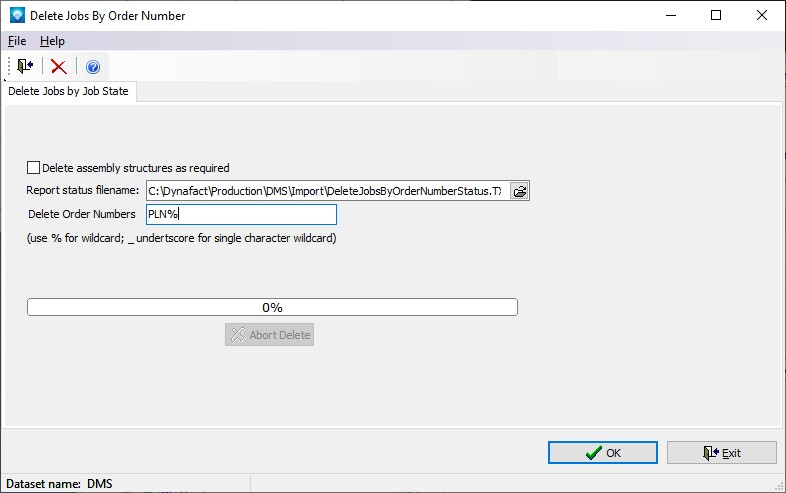Click the Exit button at bottom right
The image size is (786, 493).
point(721,453)
